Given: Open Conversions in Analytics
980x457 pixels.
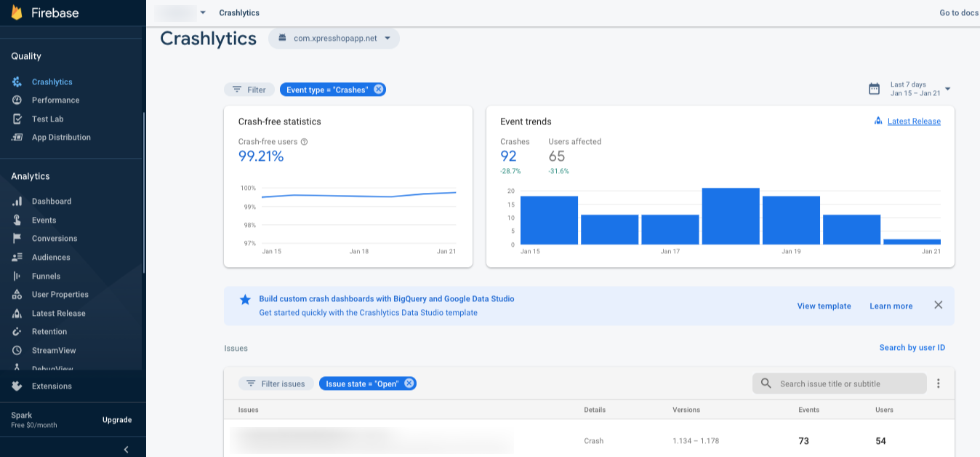Looking at the screenshot, I should tap(55, 239).
